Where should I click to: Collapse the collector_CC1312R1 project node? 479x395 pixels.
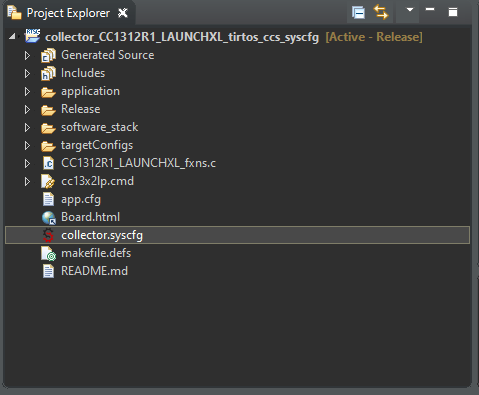click(12, 36)
